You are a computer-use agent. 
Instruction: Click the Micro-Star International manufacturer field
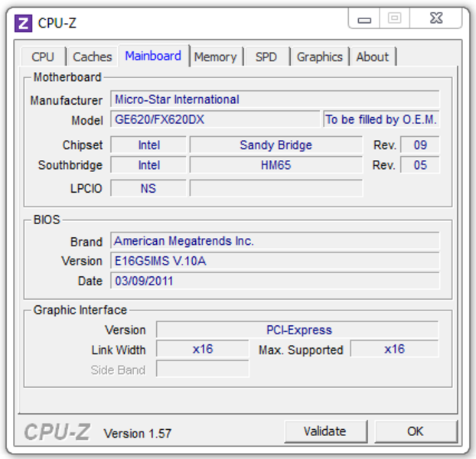pos(275,99)
